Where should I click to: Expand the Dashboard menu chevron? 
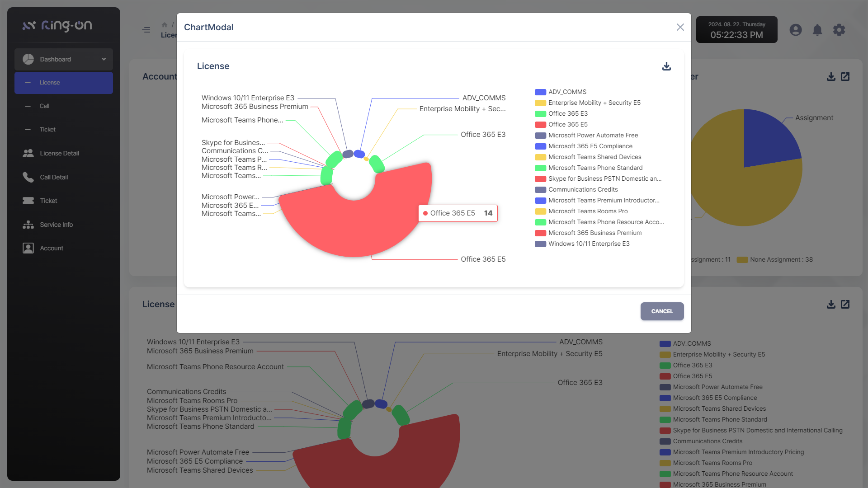click(104, 59)
